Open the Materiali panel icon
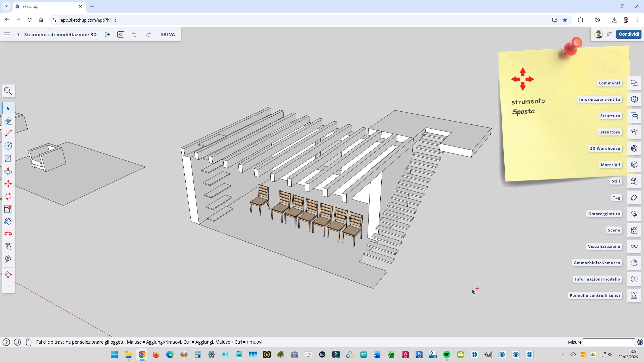 click(634, 165)
